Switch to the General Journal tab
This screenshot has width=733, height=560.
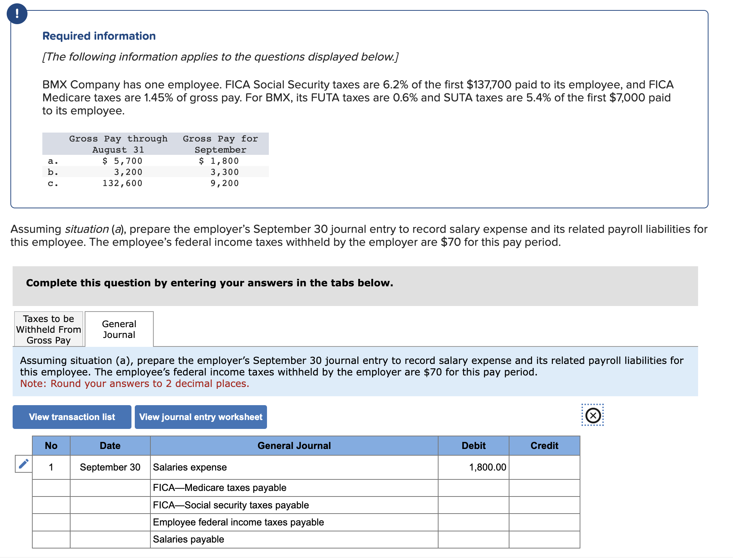119,329
